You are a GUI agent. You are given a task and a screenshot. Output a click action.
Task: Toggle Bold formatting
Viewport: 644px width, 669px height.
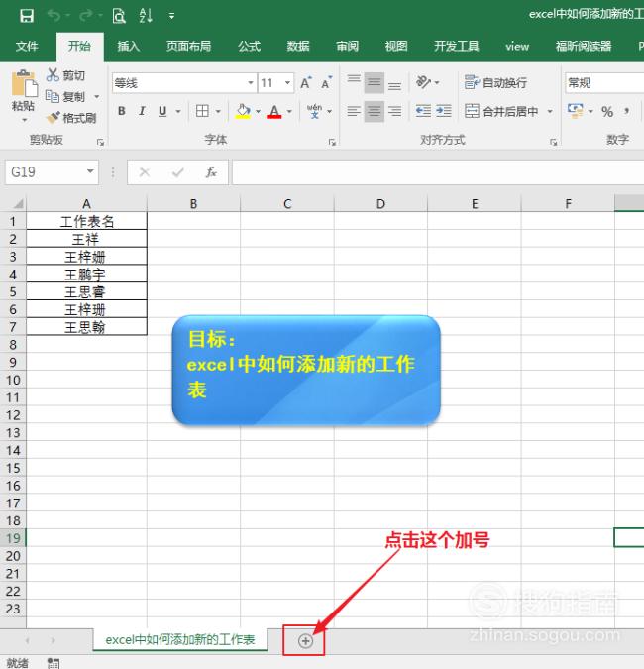tap(122, 111)
